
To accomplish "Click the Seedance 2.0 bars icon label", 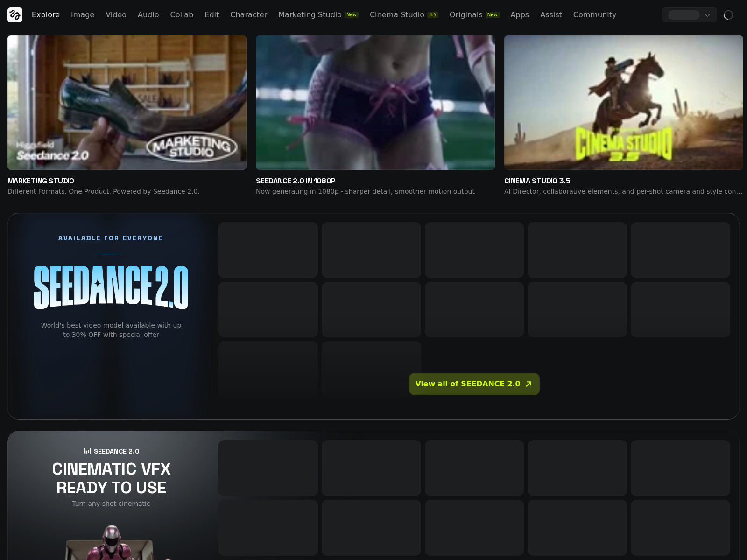I will [x=87, y=451].
